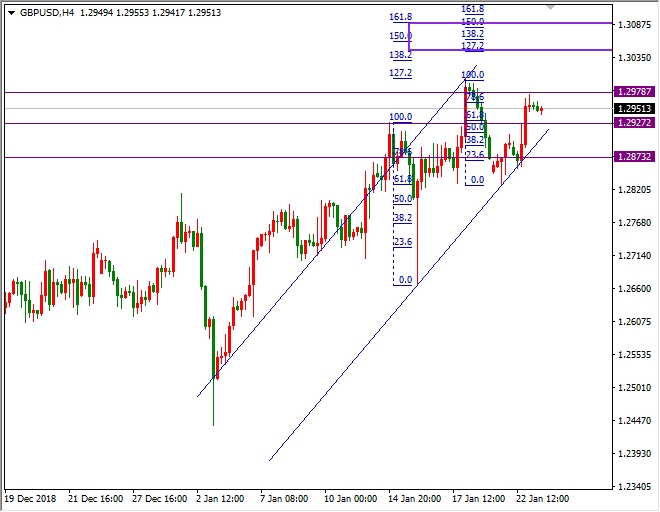Viewport: 660px width, 512px height.
Task: Click the right Fibonacci's 0.0 level label
Action: point(477,180)
